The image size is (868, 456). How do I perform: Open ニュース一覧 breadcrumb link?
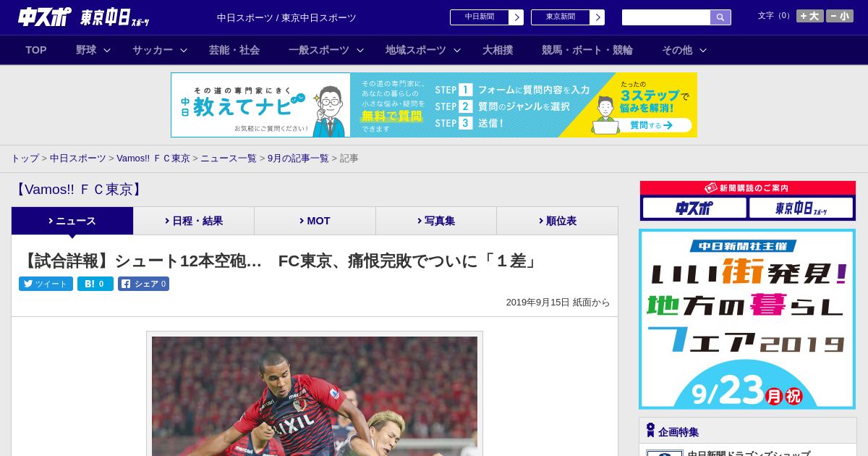click(229, 158)
